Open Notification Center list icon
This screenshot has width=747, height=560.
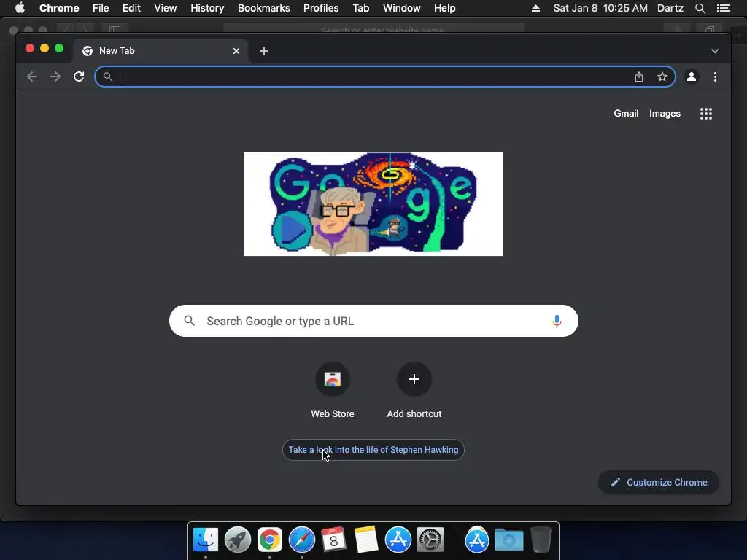[x=724, y=8]
